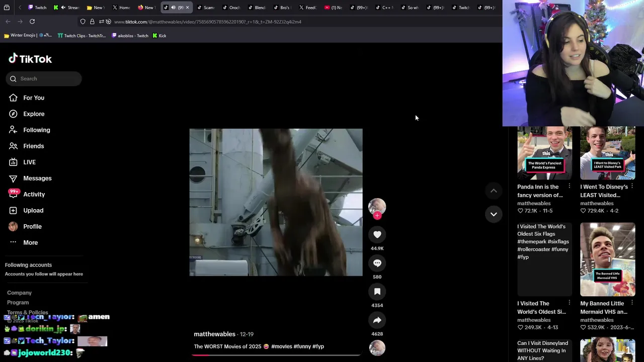The image size is (644, 362).
Task: Open the matthewables username link under the video
Action: [x=215, y=334]
